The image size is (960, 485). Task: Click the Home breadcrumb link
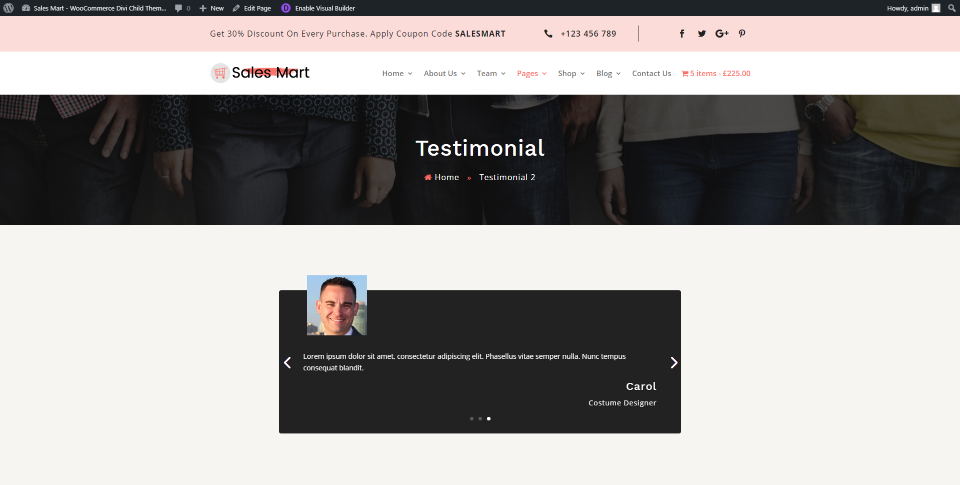pos(441,177)
